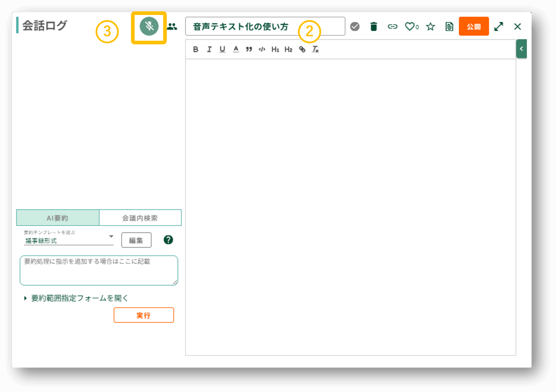Insert a hyperlink from toolbar

point(302,49)
